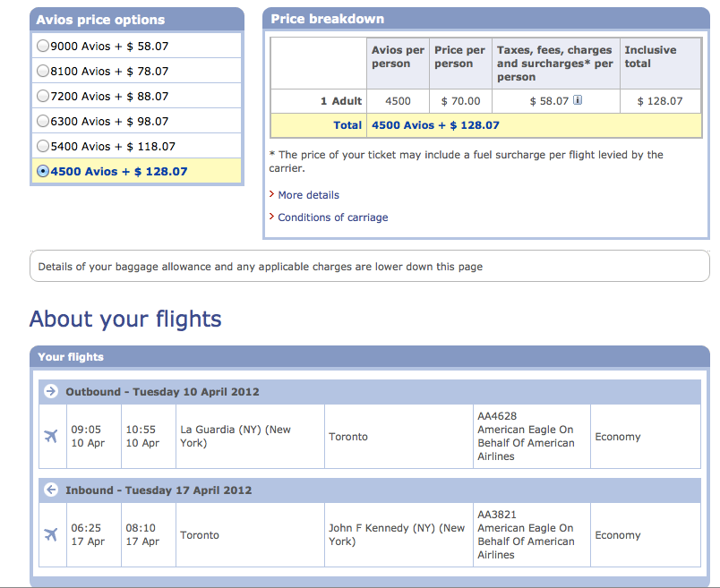
Task: Click the Inbound left-arrow circle icon
Action: point(50,490)
